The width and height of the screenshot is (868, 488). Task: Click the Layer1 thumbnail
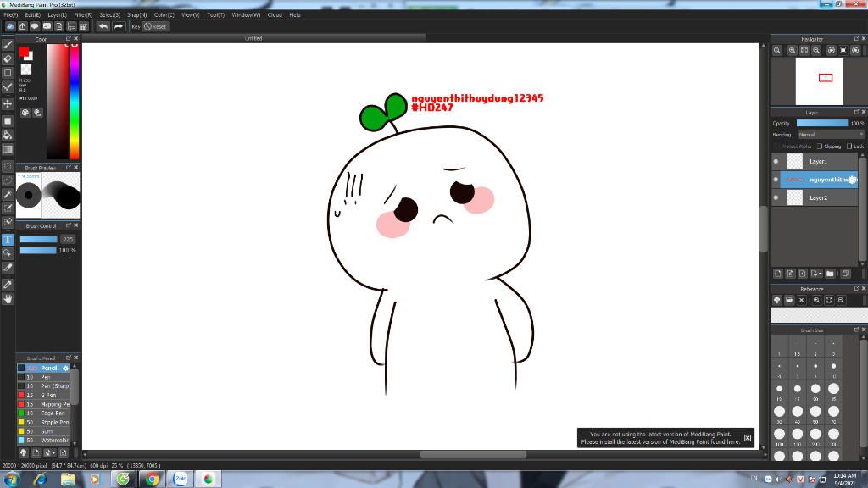click(795, 162)
